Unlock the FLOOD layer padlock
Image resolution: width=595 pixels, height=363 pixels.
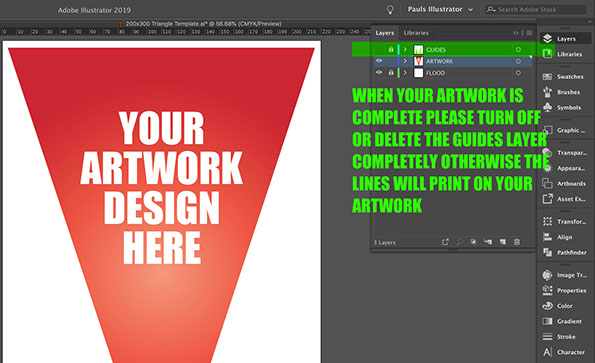tap(391, 72)
